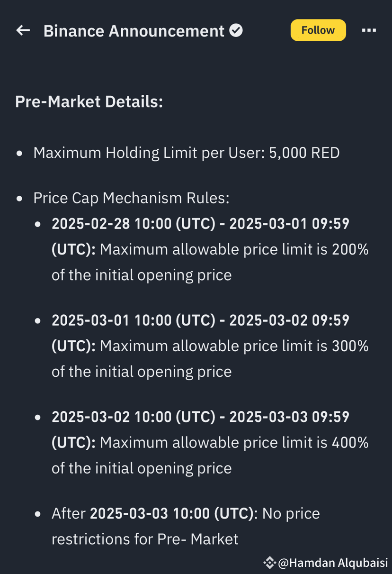Select the Pre-Market Details heading
The image size is (392, 574).
pos(89,101)
